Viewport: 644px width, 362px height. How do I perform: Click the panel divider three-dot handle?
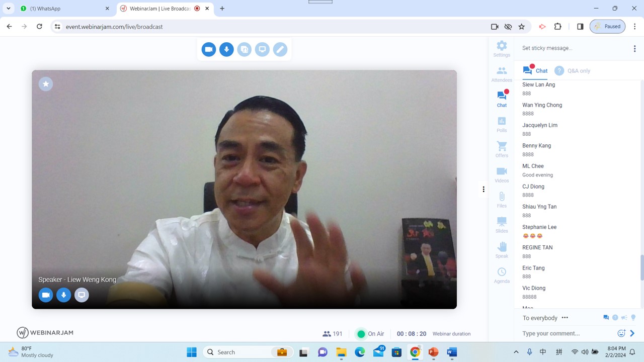point(484,189)
